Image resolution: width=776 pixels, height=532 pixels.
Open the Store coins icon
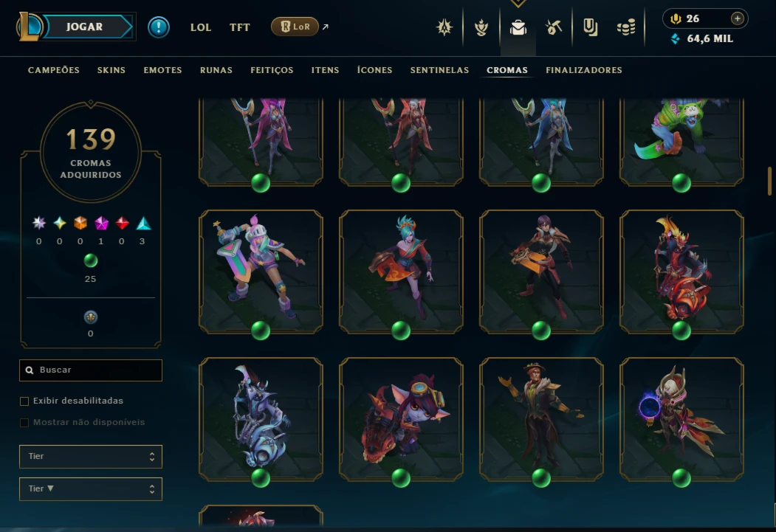coord(626,28)
